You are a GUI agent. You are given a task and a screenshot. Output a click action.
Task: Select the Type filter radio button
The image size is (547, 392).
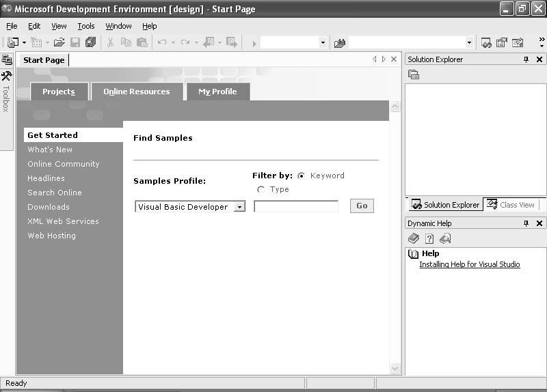261,190
